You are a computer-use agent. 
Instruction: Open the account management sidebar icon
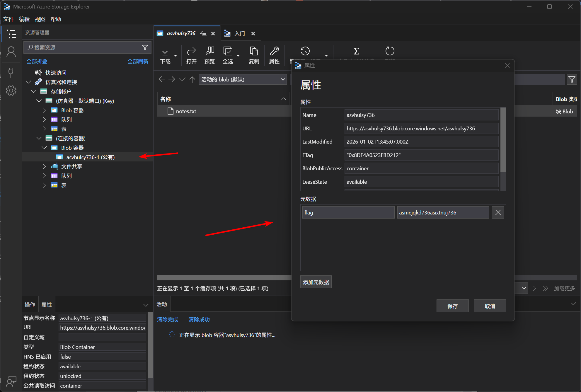pyautogui.click(x=11, y=52)
